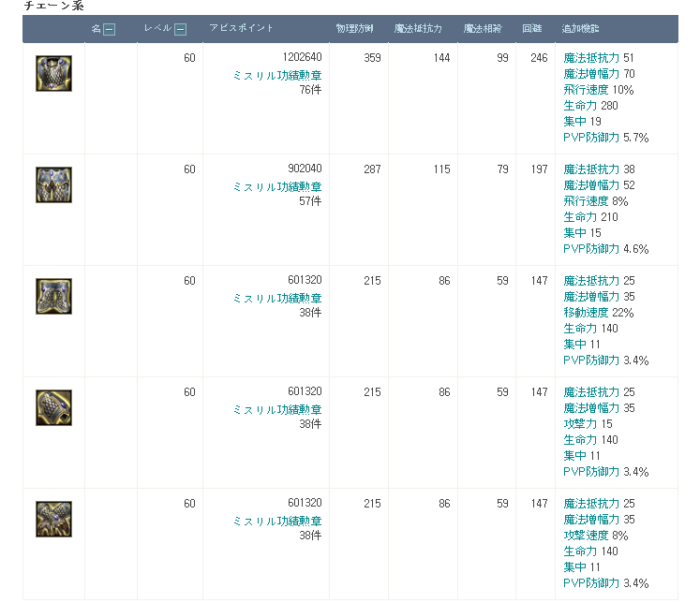This screenshot has height=603, width=700.
Task: Select the chain shoulder icon in the 攻撃力 15 row
Action: point(53,408)
